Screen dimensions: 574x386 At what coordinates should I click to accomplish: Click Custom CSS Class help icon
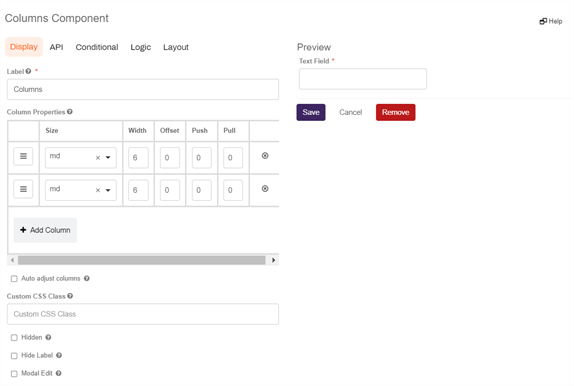(x=70, y=296)
